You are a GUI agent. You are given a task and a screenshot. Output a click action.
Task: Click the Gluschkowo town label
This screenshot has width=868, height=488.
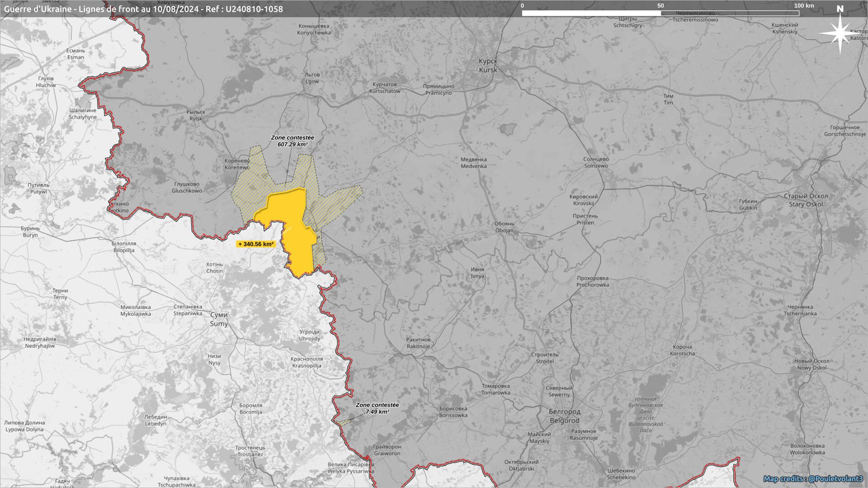[x=187, y=188]
